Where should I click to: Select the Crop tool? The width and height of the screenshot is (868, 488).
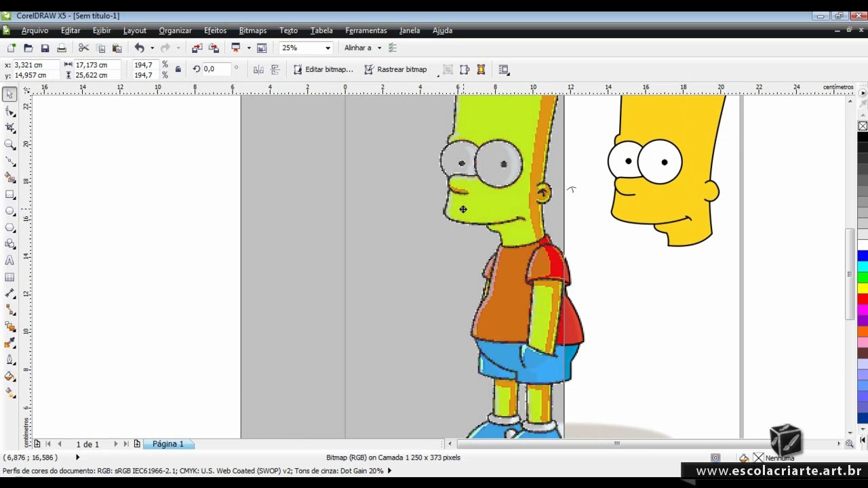[x=10, y=127]
